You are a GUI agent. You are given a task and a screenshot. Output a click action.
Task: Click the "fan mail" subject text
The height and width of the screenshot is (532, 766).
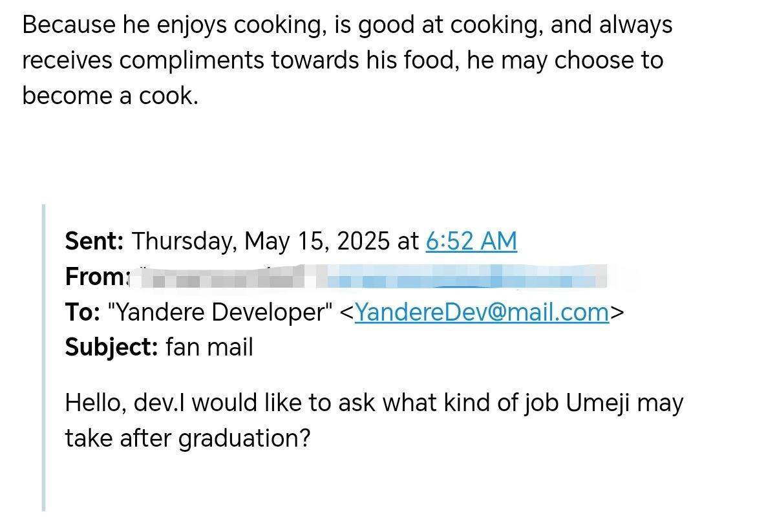pyautogui.click(x=209, y=348)
